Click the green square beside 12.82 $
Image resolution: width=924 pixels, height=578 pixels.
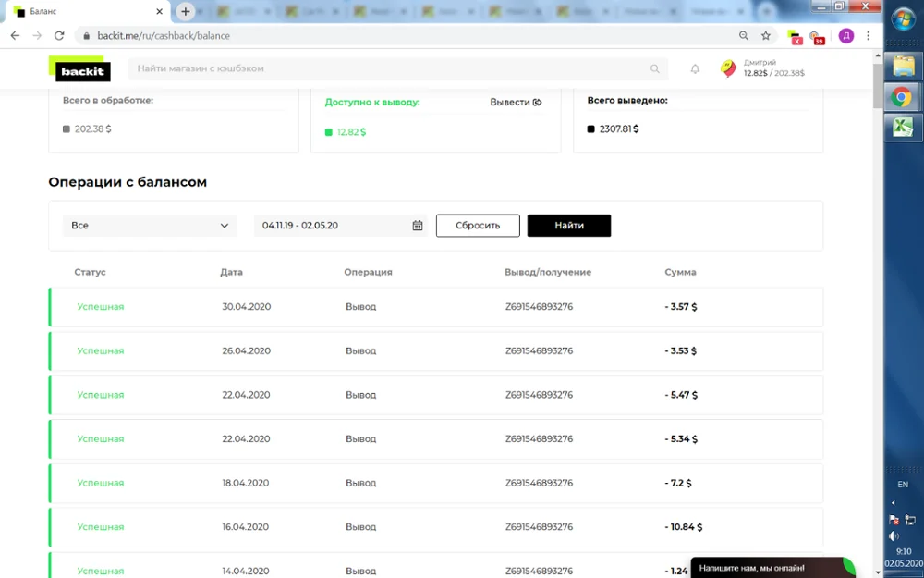[329, 132]
